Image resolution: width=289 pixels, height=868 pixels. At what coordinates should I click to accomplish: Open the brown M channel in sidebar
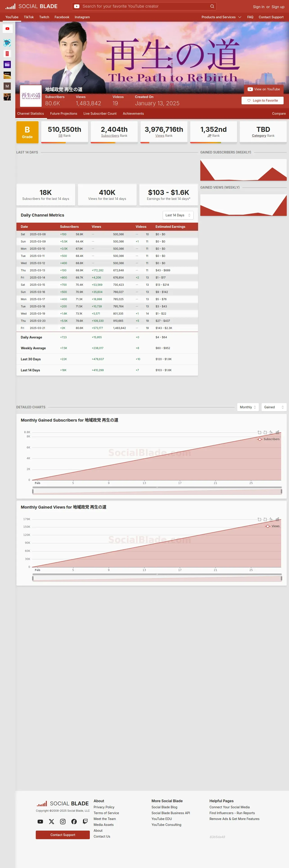coord(7,86)
